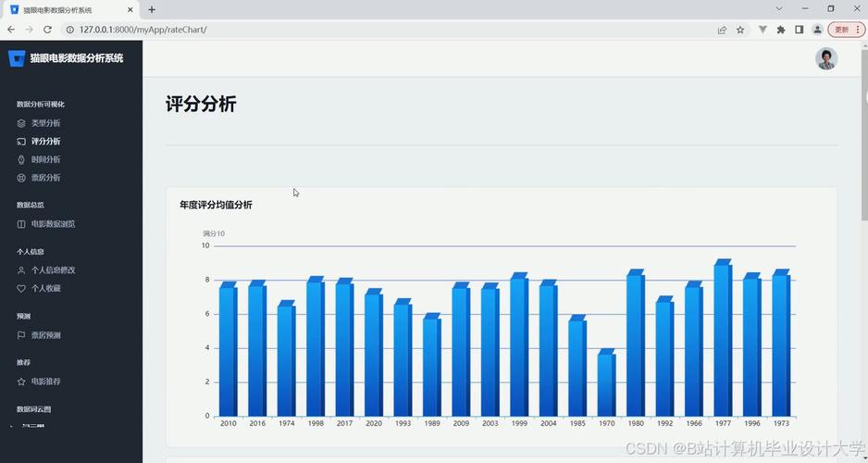The image size is (868, 463).
Task: Open the Chrome profile icon
Action: (x=817, y=30)
